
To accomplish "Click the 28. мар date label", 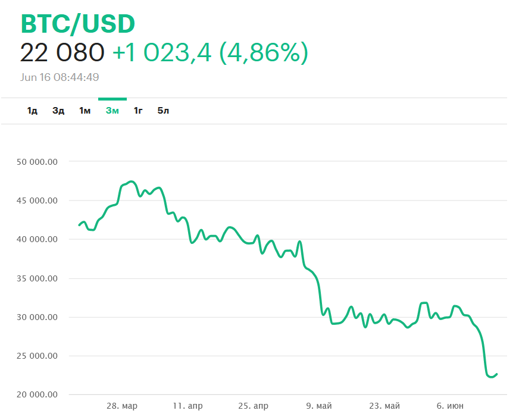I will [x=122, y=406].
